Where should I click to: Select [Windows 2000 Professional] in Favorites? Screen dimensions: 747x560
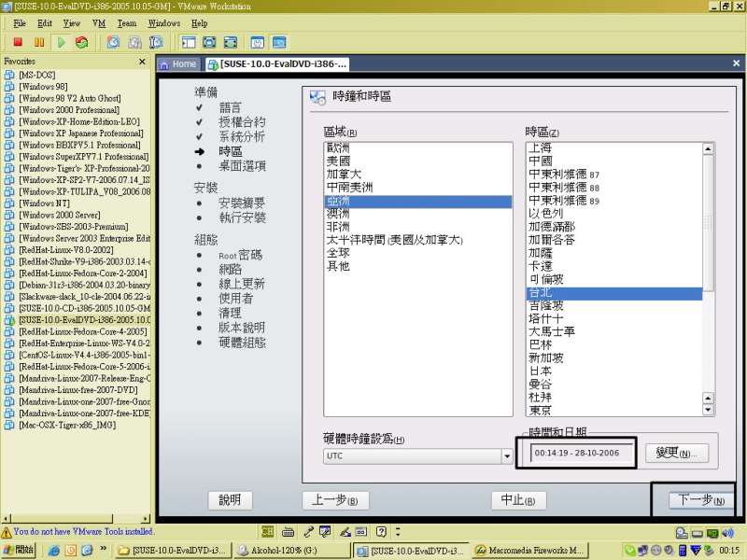pyautogui.click(x=69, y=110)
